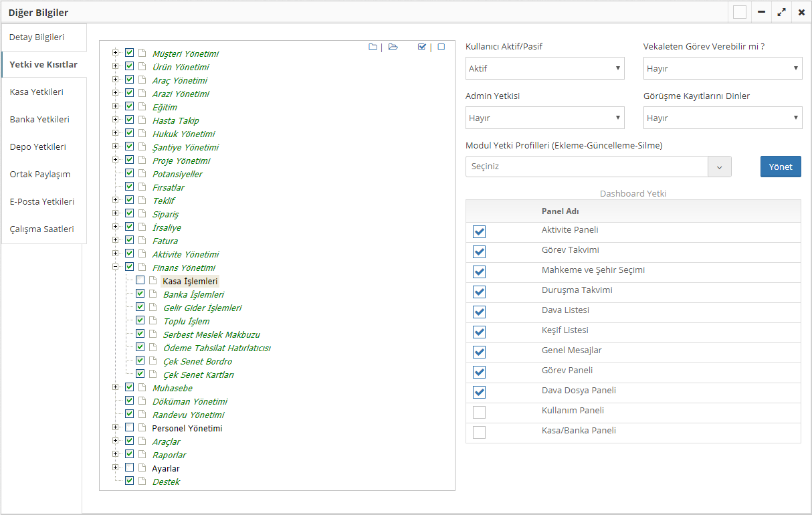The height and width of the screenshot is (515, 812).
Task: Select the Banka İşlemleri tree item
Action: (193, 294)
